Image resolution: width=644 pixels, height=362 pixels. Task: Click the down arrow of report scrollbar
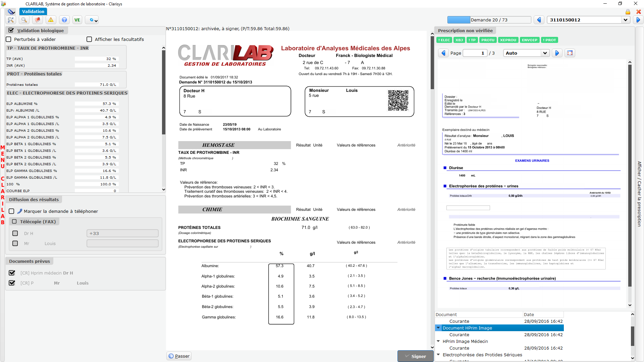(432, 347)
